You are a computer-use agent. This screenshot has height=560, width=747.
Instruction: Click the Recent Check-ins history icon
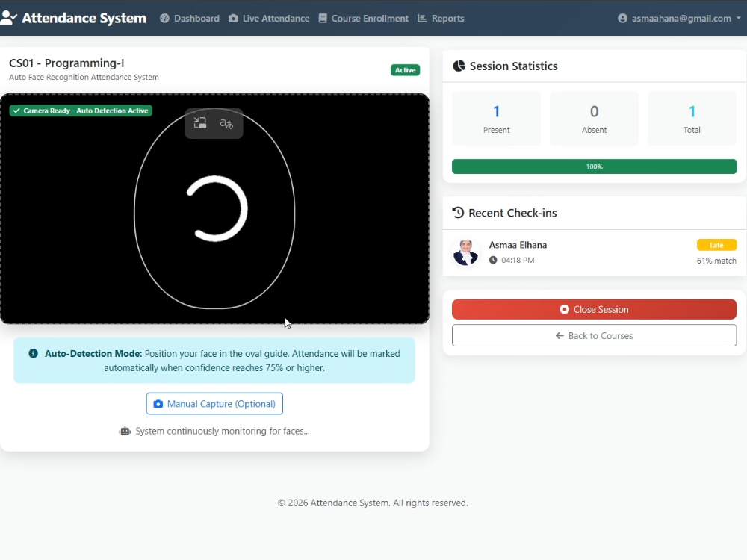pyautogui.click(x=458, y=212)
